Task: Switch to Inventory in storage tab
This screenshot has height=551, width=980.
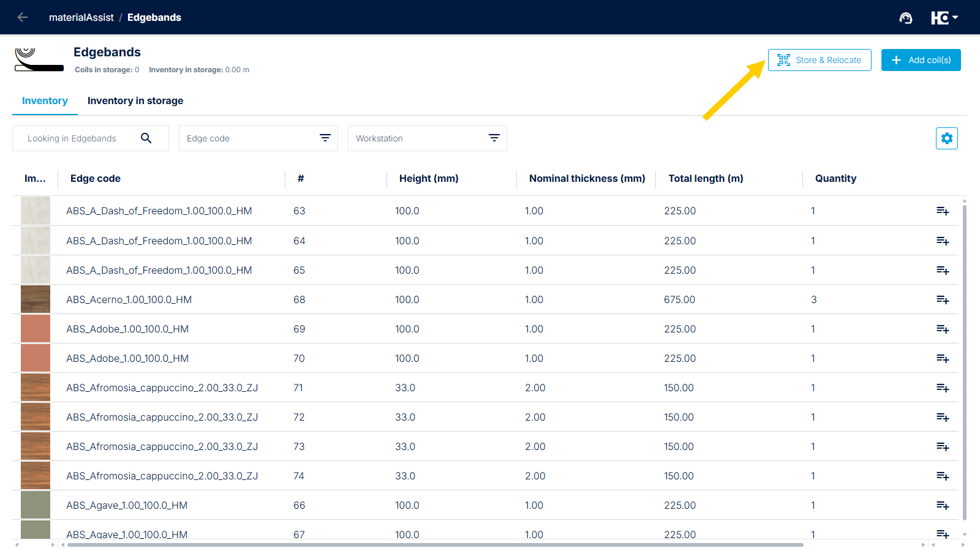Action: [135, 101]
